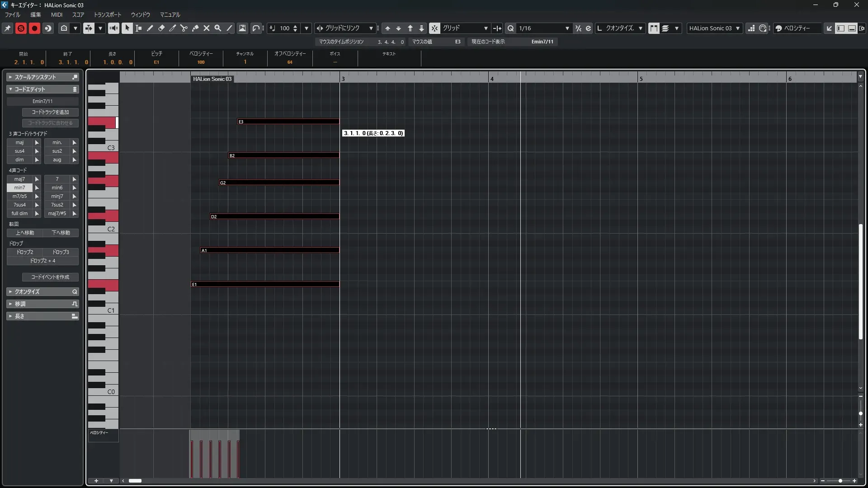Select the Line tool
The image size is (868, 488).
point(230,28)
